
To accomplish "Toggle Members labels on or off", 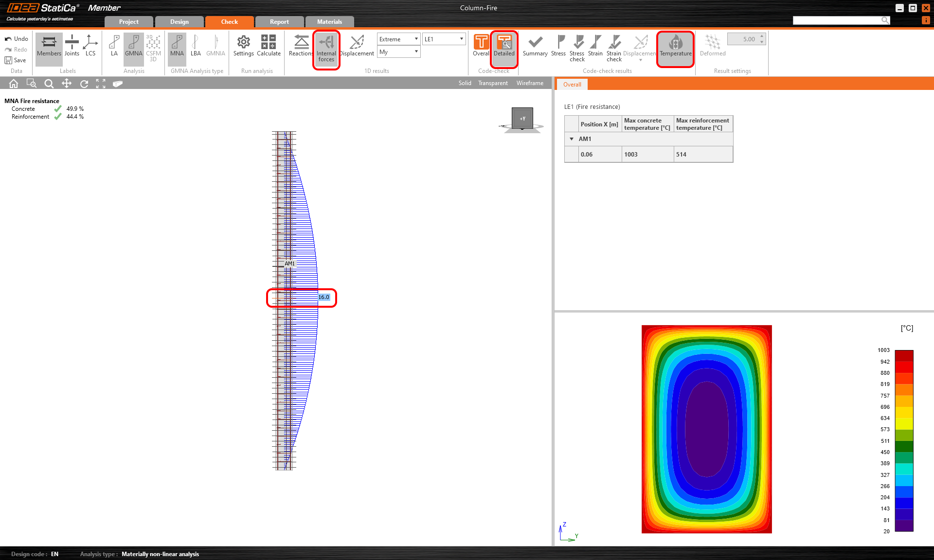I will coord(49,46).
